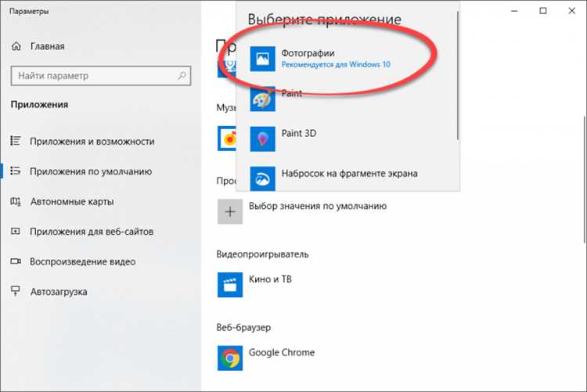The width and height of the screenshot is (587, 392).
Task: Click the Home icon next to Главная
Action: pyautogui.click(x=16, y=46)
